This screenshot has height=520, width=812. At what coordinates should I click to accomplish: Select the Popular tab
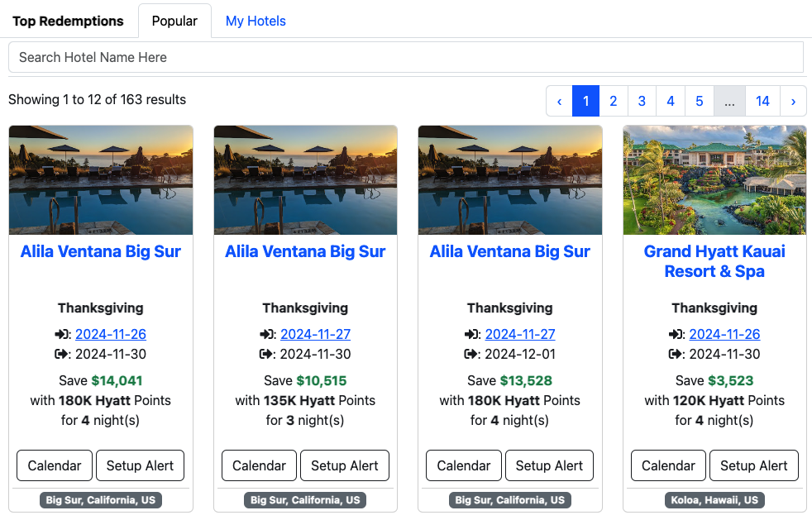(x=174, y=21)
